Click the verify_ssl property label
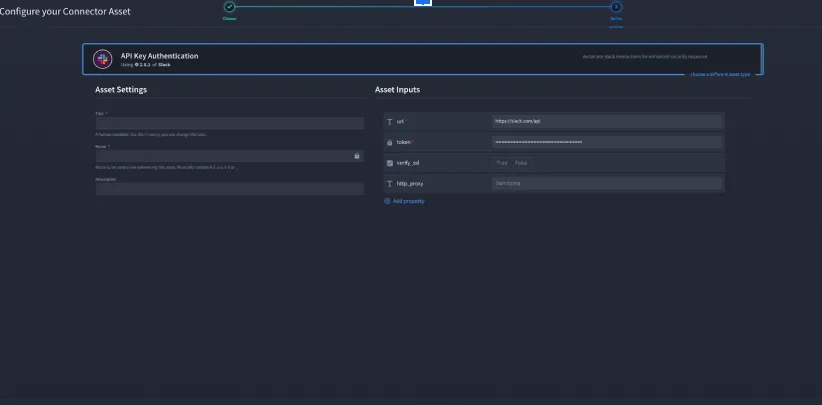This screenshot has width=822, height=405. (x=408, y=163)
